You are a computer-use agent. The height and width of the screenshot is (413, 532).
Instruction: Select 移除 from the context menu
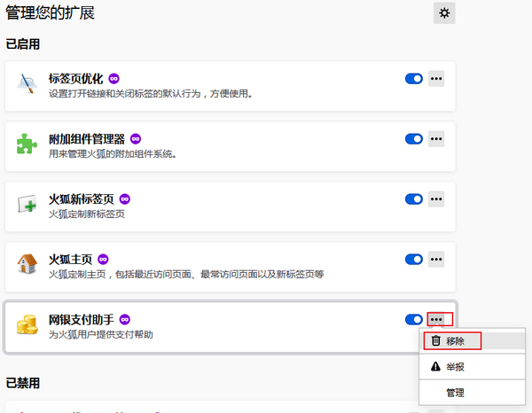coord(455,340)
